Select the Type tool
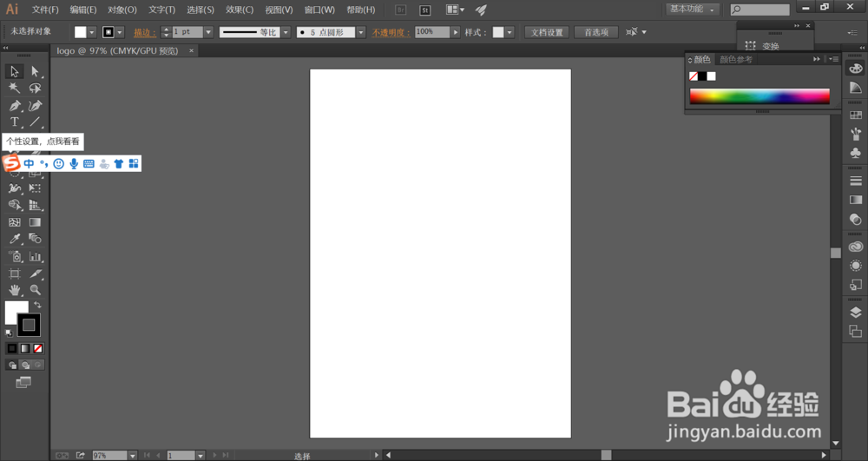This screenshot has width=868, height=461. [15, 122]
